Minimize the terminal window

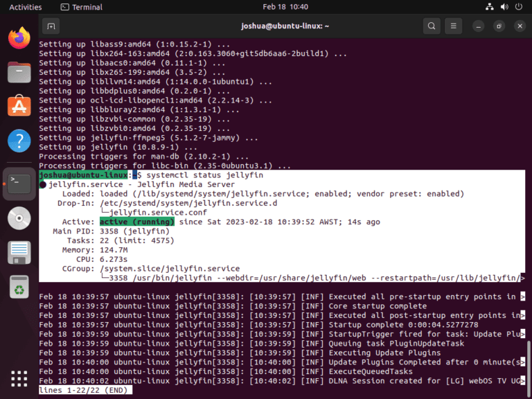[479, 26]
